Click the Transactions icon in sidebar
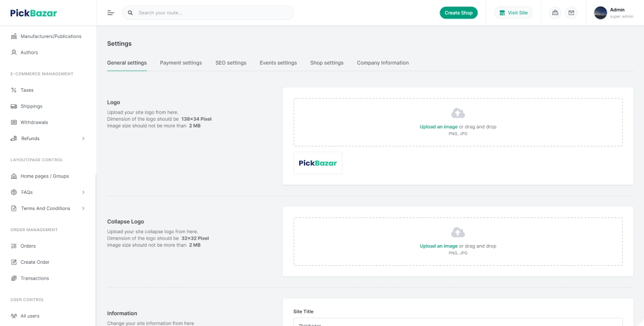 [14, 278]
